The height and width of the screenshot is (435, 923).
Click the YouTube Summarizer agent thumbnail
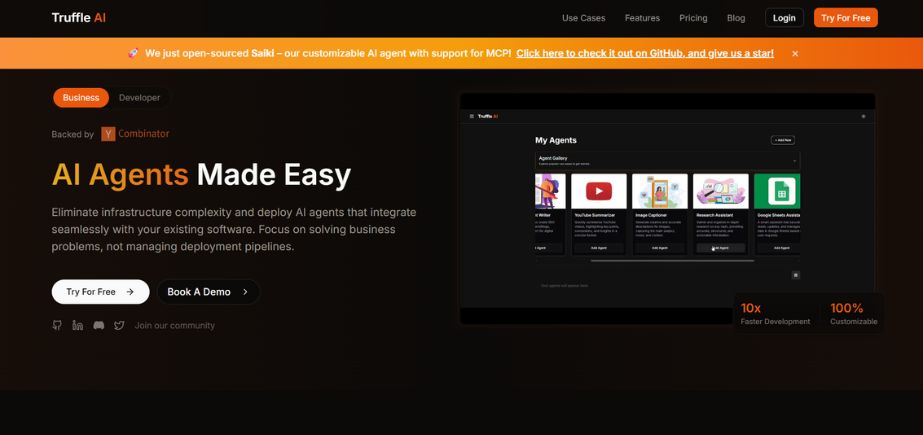598,191
